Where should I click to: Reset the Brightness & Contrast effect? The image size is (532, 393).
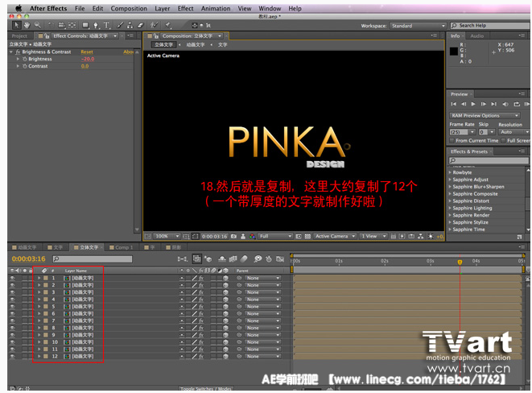click(87, 52)
